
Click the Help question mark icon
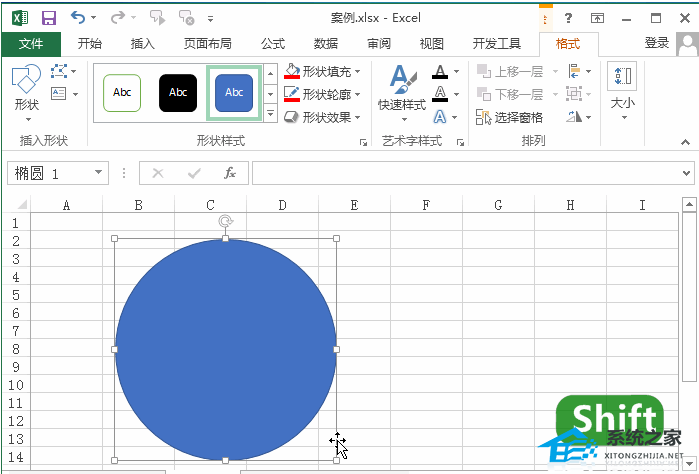point(568,18)
